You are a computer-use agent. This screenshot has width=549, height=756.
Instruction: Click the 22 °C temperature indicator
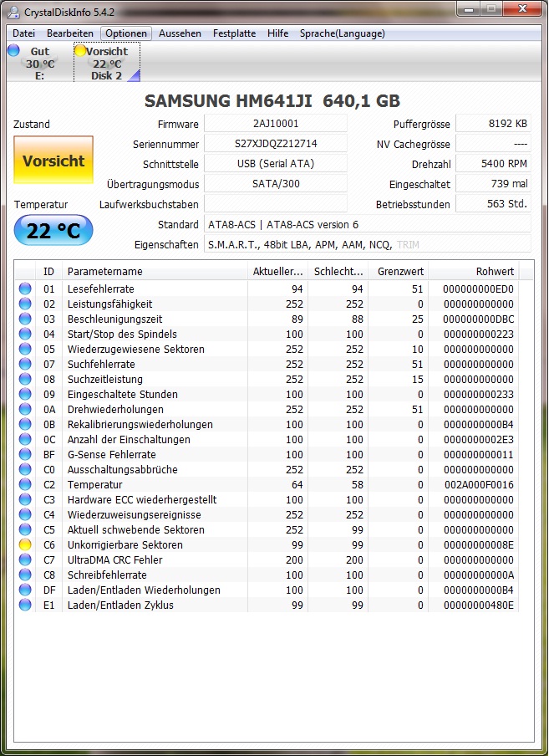point(53,231)
